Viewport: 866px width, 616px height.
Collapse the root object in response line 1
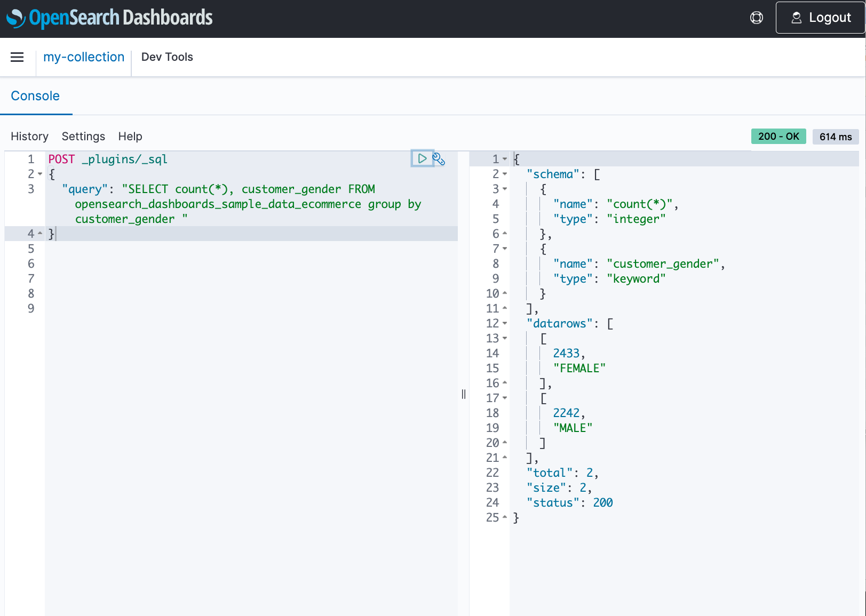[505, 159]
